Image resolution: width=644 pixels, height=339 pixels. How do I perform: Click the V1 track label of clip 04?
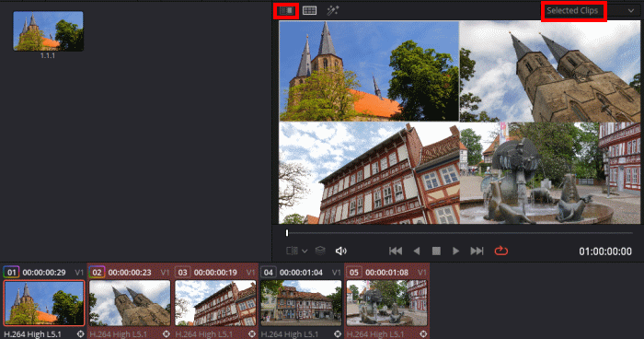337,273
